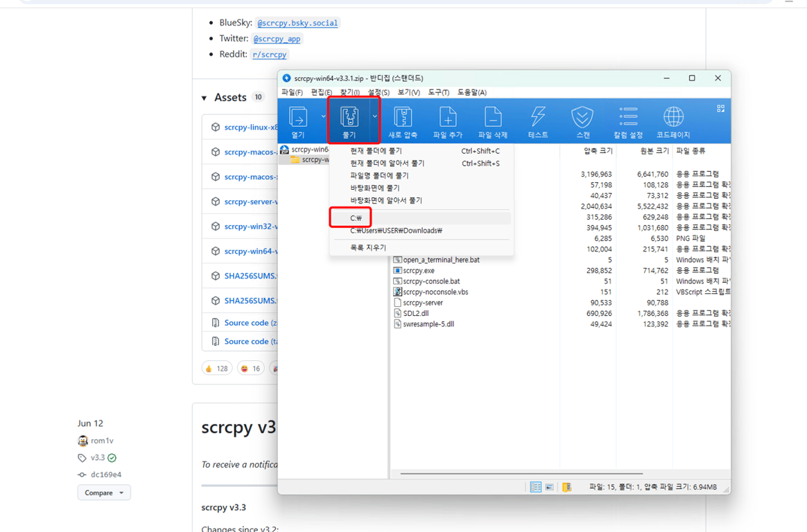Select C:\Users\USER\Downloads\ path entry

coord(422,231)
